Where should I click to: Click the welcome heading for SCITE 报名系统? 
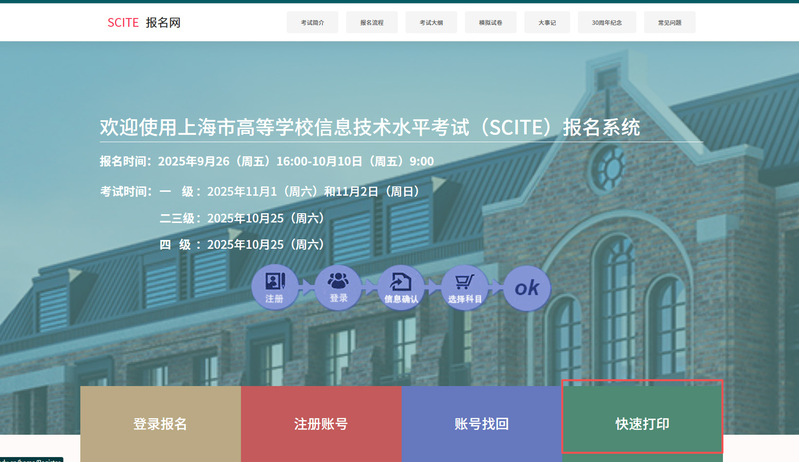coord(370,127)
